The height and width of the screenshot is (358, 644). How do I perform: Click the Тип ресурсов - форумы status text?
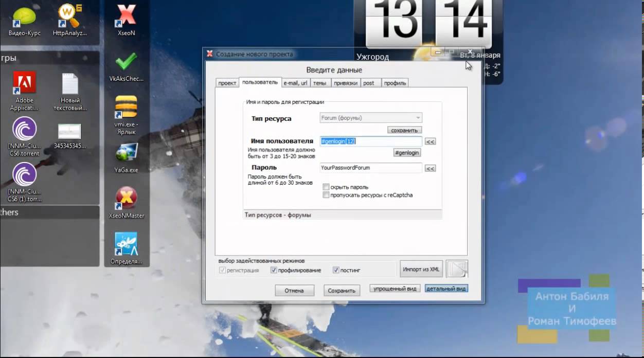point(278,215)
